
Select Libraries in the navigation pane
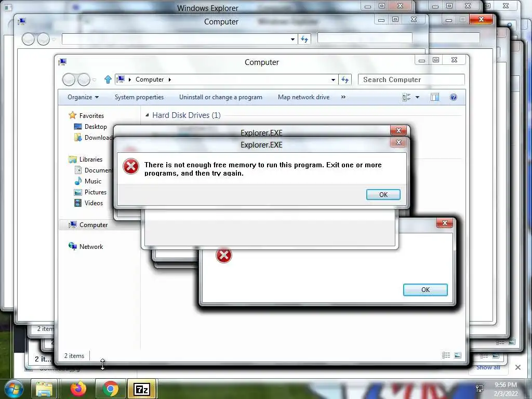coord(86,159)
